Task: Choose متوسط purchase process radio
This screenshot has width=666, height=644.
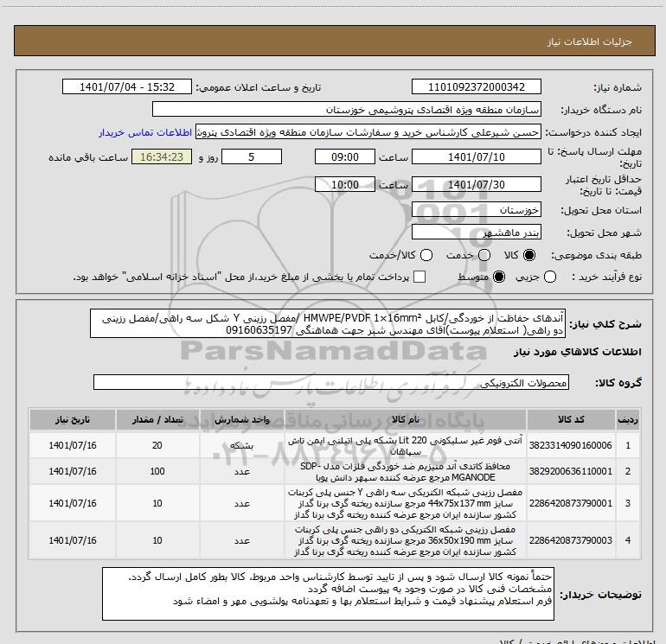Action: coord(499,277)
